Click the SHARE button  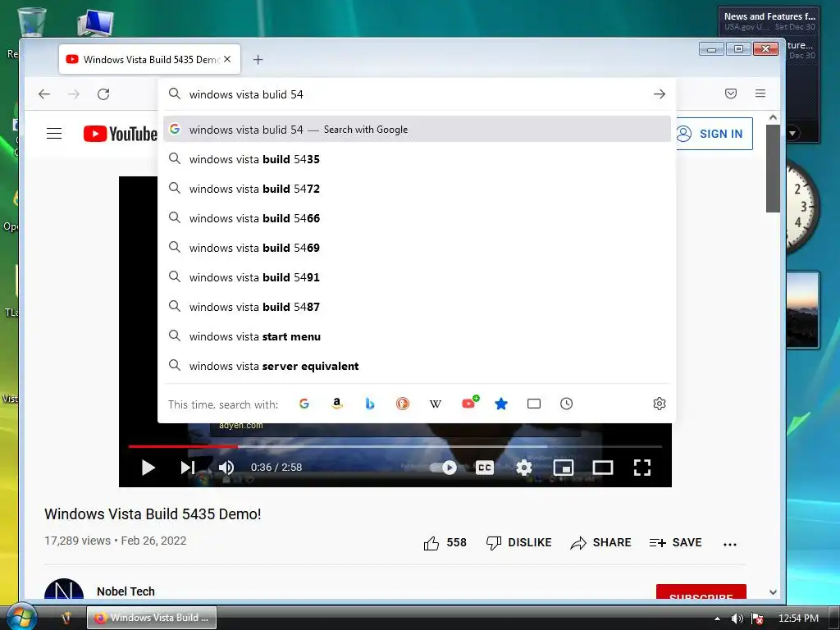[600, 543]
